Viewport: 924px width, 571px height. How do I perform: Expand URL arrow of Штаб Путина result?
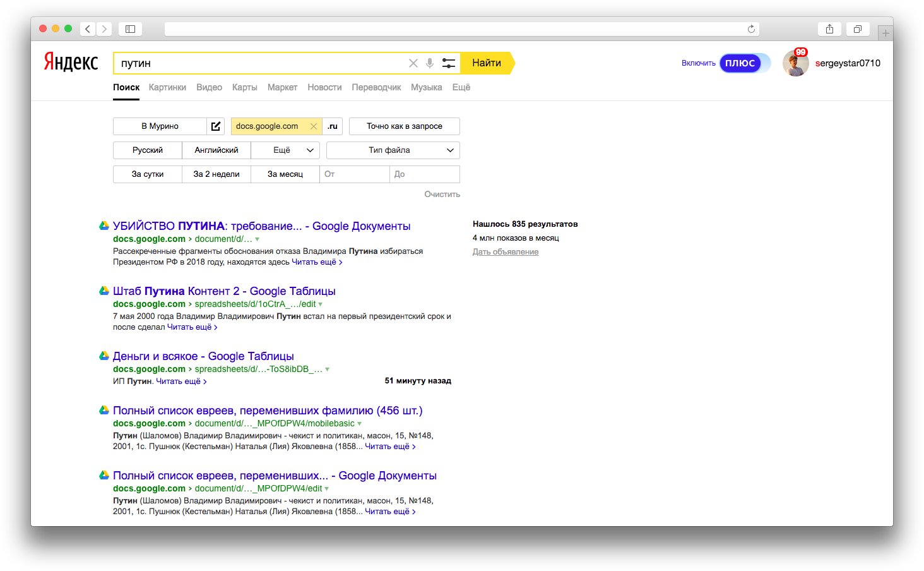pyautogui.click(x=320, y=304)
